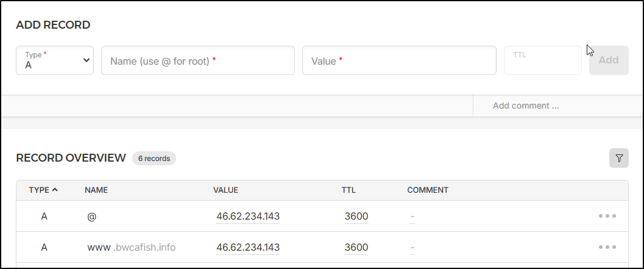Open the record filter icon
This screenshot has width=644, height=269.
tap(619, 158)
